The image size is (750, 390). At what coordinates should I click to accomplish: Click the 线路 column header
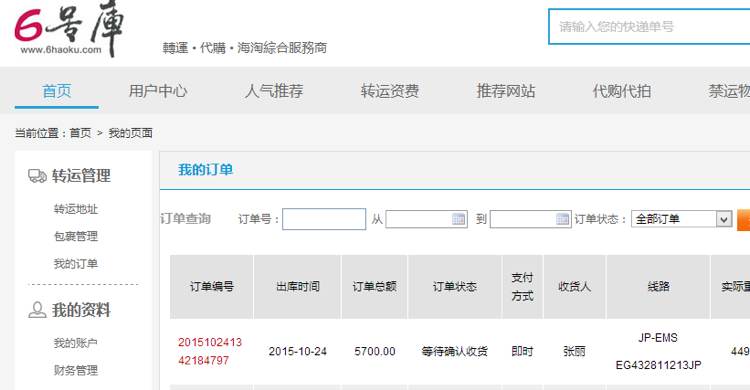pos(658,287)
